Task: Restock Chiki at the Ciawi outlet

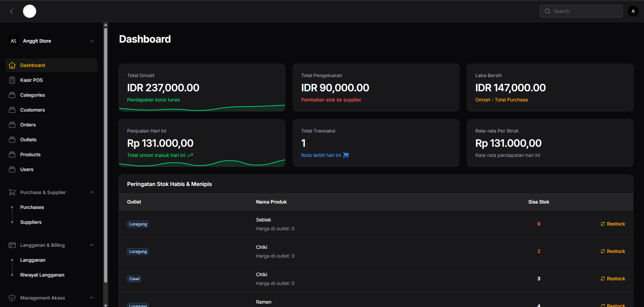Action: [x=613, y=279]
